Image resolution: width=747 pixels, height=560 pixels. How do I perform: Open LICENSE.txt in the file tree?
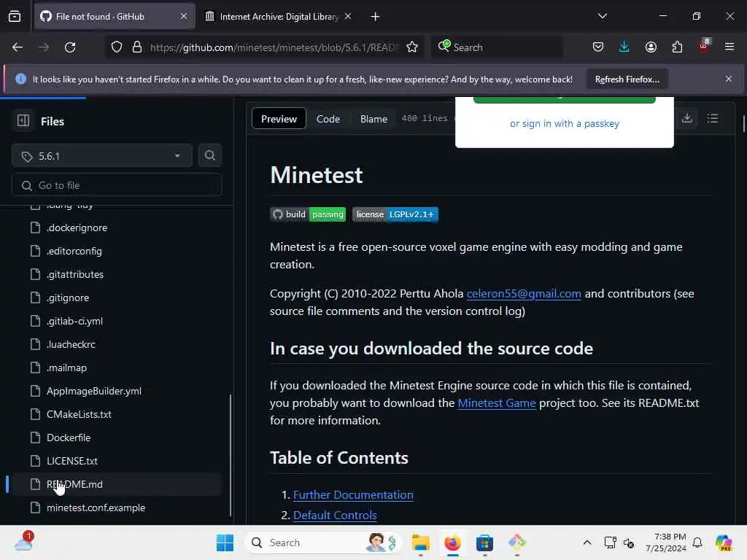point(72,461)
